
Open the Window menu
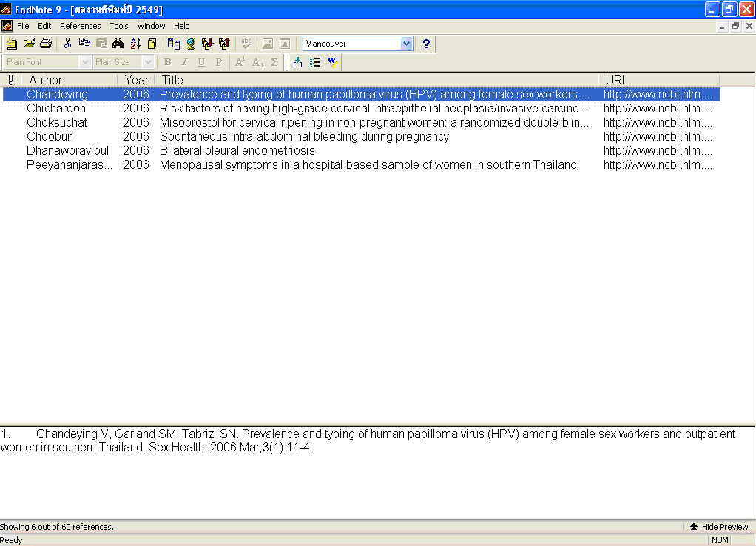[151, 26]
